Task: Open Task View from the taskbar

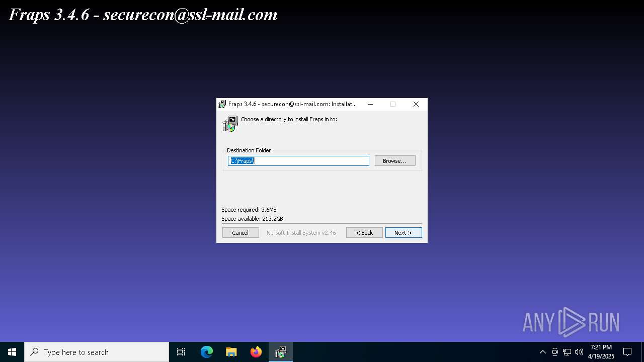Action: tap(181, 352)
